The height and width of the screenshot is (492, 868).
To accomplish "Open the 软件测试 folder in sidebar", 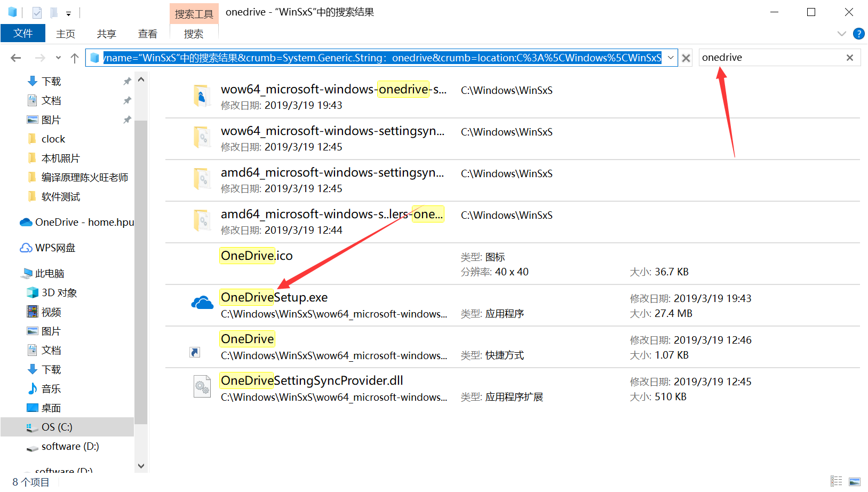I will [60, 196].
